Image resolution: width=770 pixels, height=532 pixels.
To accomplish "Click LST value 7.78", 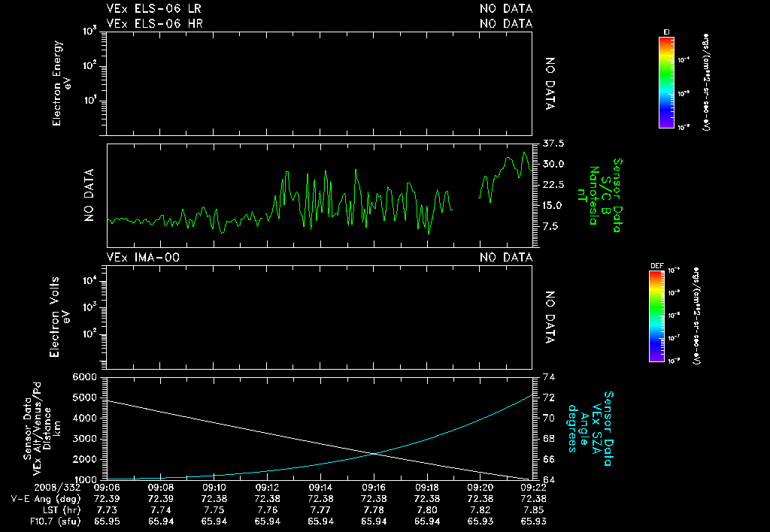I will pyautogui.click(x=374, y=510).
